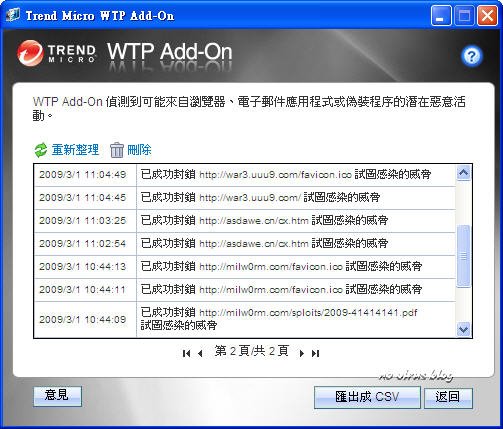The height and width of the screenshot is (429, 503).
Task: Click the asdawe.cn/cx.htm entry at 11:02:54
Action: [264, 243]
